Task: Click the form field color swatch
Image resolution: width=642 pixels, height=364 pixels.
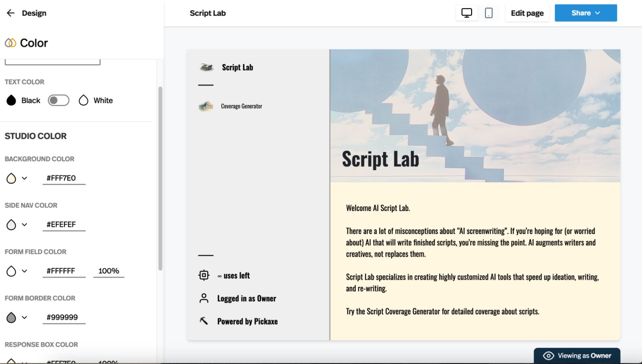Action: click(11, 271)
